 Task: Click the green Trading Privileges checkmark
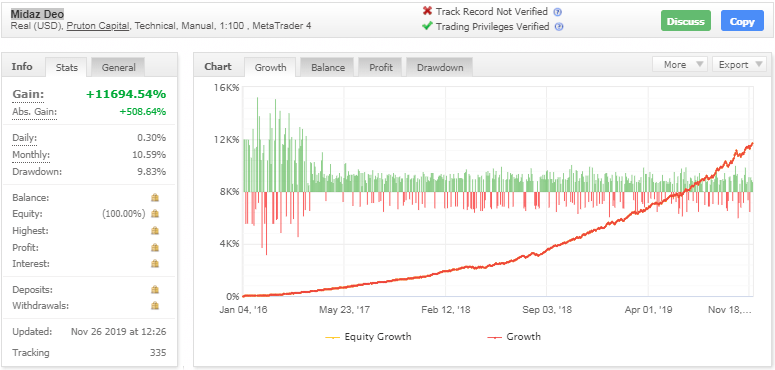428,26
